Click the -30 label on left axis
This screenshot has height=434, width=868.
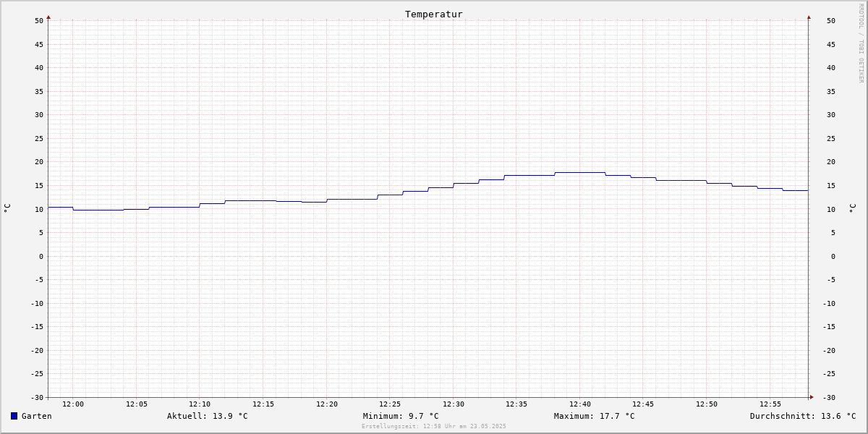pyautogui.click(x=37, y=397)
